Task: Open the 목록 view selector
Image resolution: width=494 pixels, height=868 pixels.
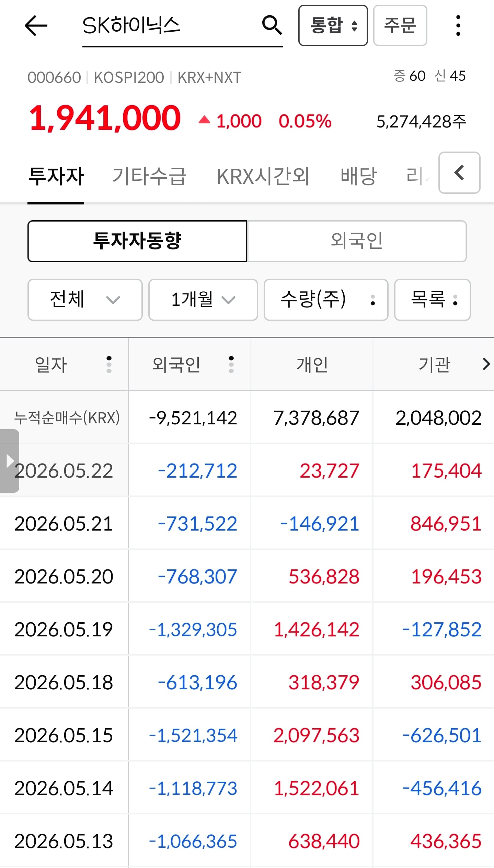Action: tap(432, 300)
